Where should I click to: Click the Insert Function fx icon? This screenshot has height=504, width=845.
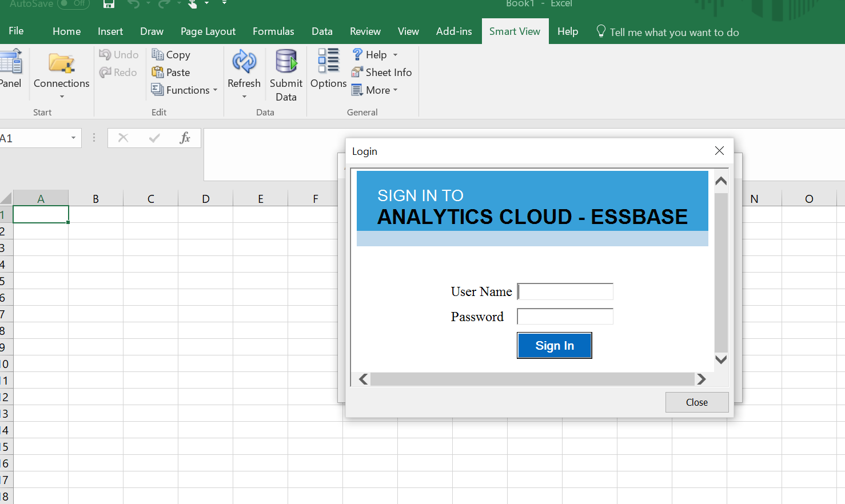tap(185, 138)
